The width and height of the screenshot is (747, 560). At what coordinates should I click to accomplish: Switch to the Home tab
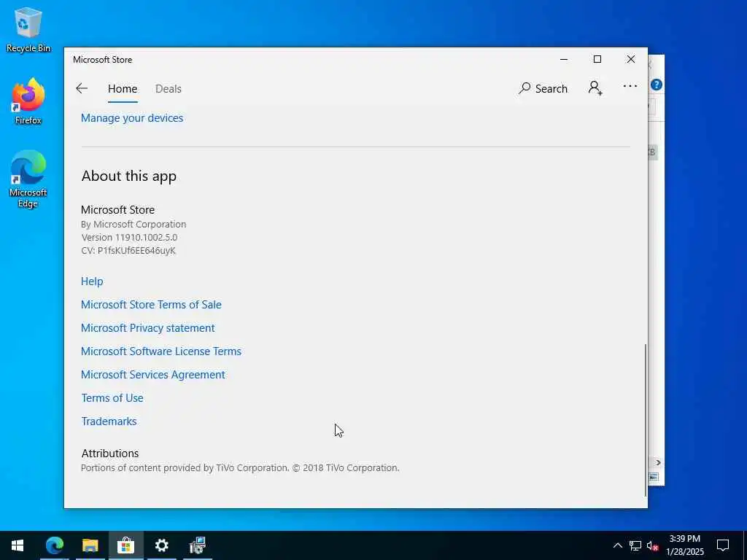123,89
